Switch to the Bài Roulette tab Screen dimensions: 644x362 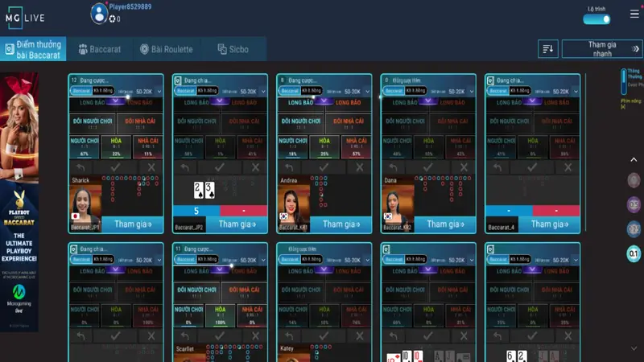[167, 50]
